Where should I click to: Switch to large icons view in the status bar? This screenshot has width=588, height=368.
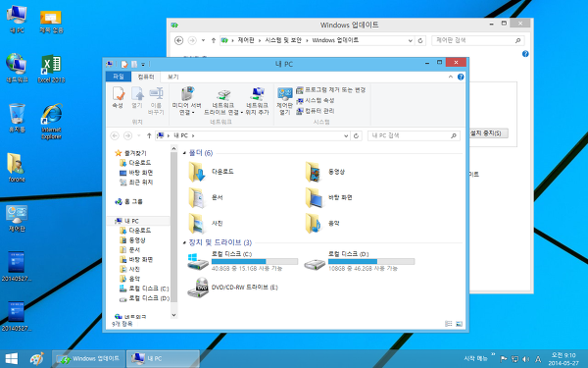459,324
